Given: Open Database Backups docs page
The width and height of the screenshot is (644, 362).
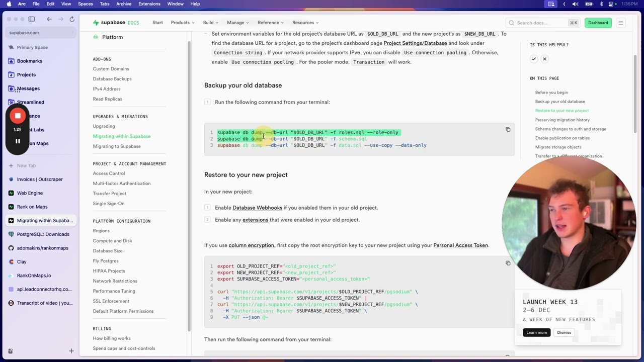Looking at the screenshot, I should pos(112,79).
